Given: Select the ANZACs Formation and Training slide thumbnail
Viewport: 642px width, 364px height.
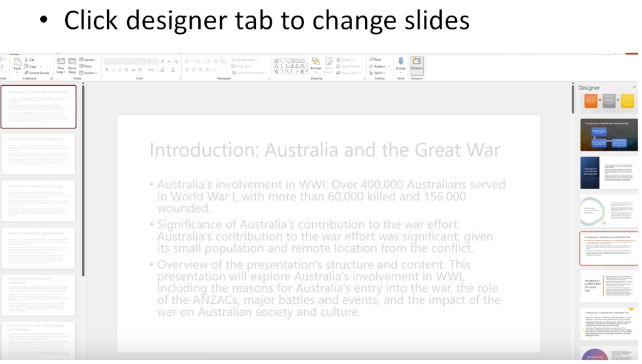Looking at the screenshot, I should coord(38,201).
